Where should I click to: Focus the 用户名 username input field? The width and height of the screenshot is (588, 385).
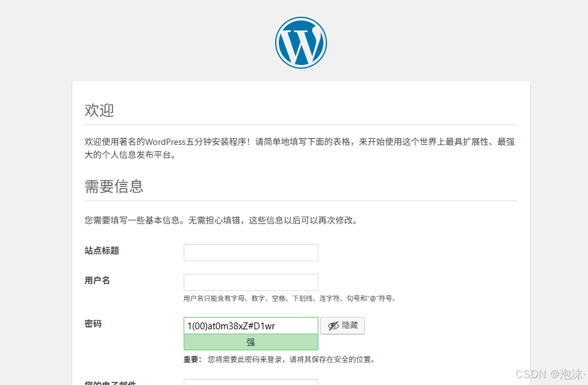pos(251,282)
